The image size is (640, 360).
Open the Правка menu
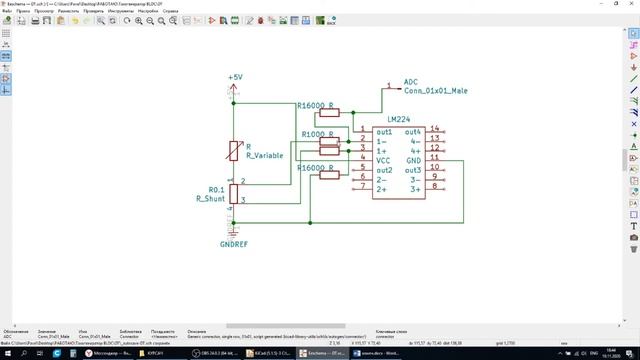click(x=23, y=11)
